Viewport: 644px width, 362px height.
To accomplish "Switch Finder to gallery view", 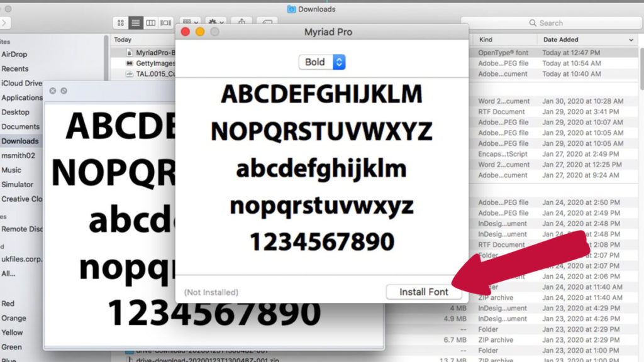I will 165,23.
